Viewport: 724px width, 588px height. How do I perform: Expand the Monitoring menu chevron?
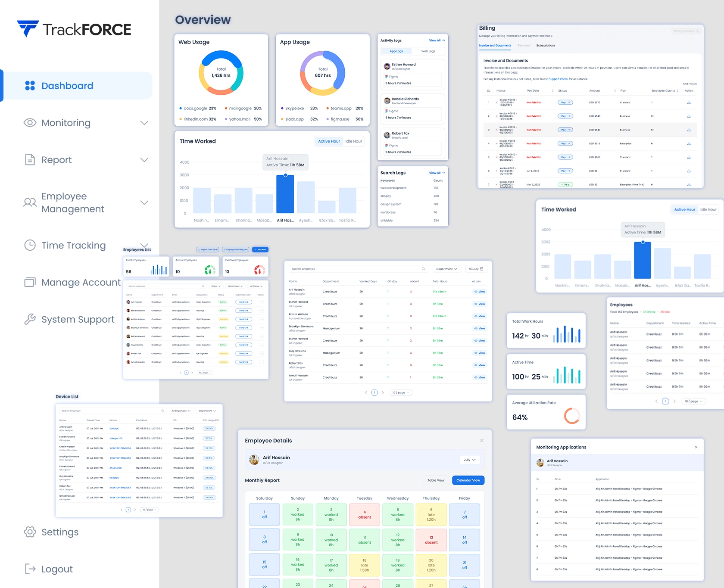144,123
